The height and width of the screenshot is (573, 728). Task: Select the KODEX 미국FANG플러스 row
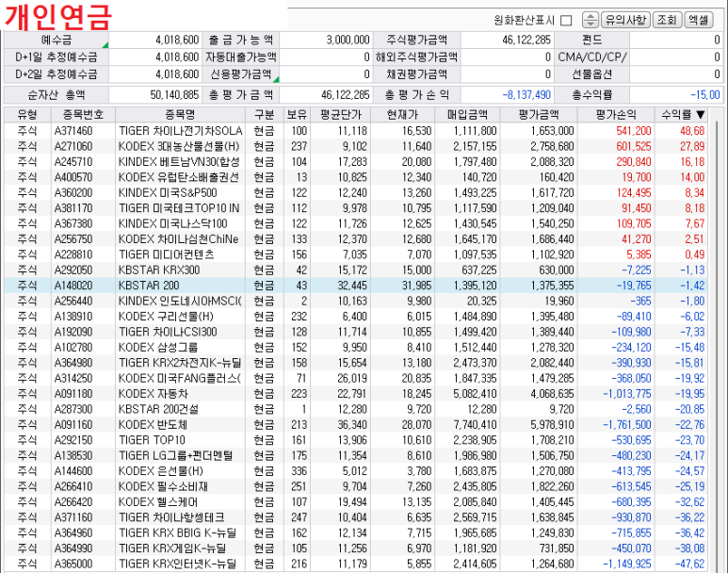(x=356, y=378)
